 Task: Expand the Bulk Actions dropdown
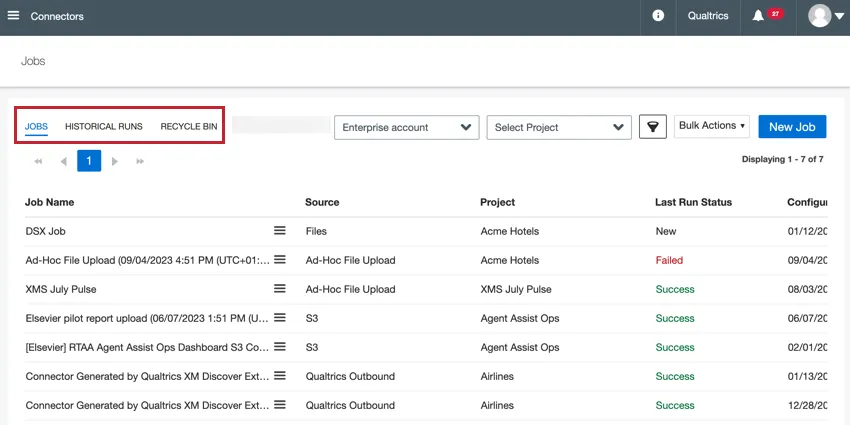(x=712, y=126)
